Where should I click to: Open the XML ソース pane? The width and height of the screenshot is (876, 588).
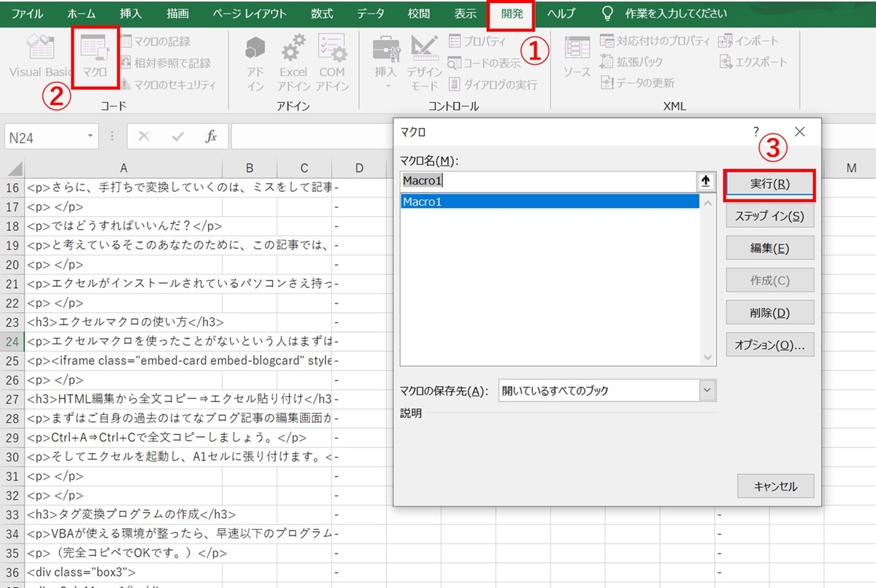pos(577,57)
